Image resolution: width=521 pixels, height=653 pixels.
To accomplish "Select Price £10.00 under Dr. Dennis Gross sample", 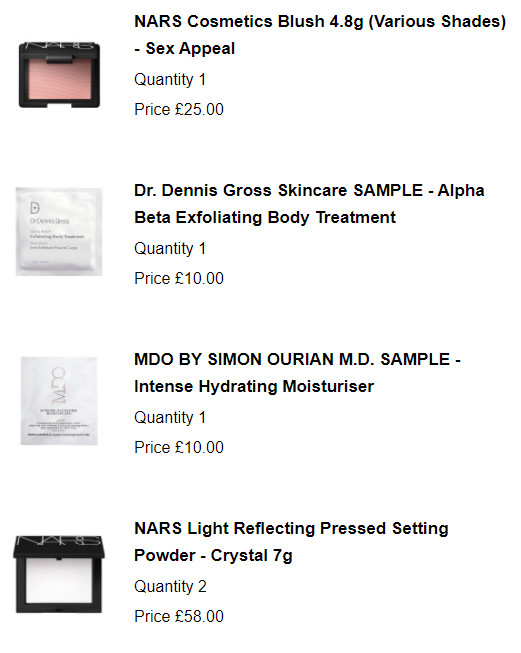I will 179,279.
